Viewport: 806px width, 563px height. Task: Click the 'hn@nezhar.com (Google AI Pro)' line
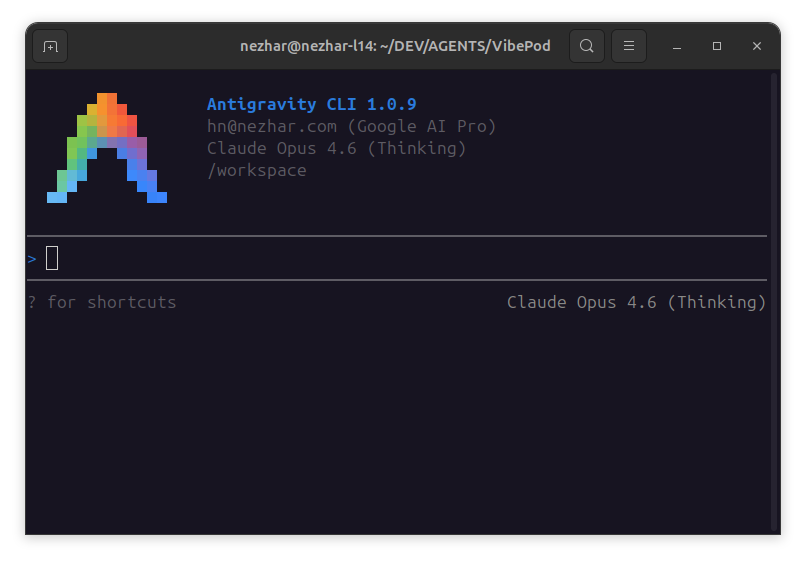pos(351,126)
